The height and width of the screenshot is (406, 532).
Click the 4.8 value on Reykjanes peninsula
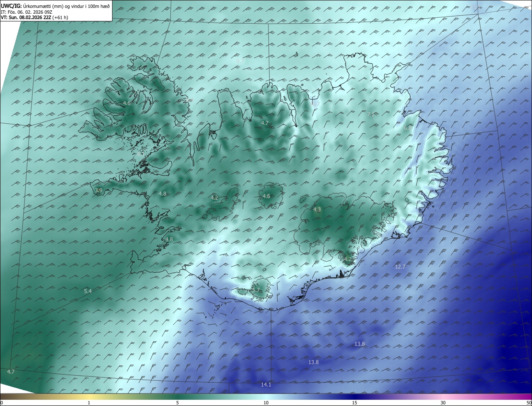169,240
